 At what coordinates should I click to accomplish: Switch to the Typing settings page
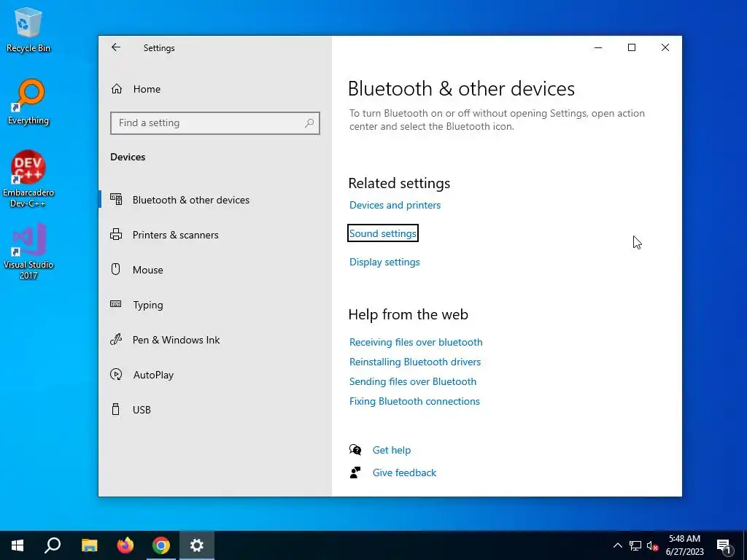point(215,305)
